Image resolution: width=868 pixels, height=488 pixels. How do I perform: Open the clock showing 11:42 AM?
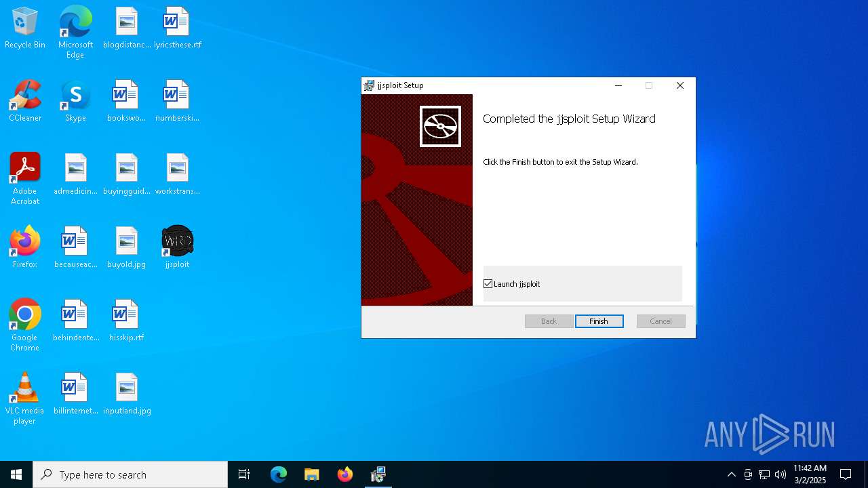pyautogui.click(x=810, y=474)
